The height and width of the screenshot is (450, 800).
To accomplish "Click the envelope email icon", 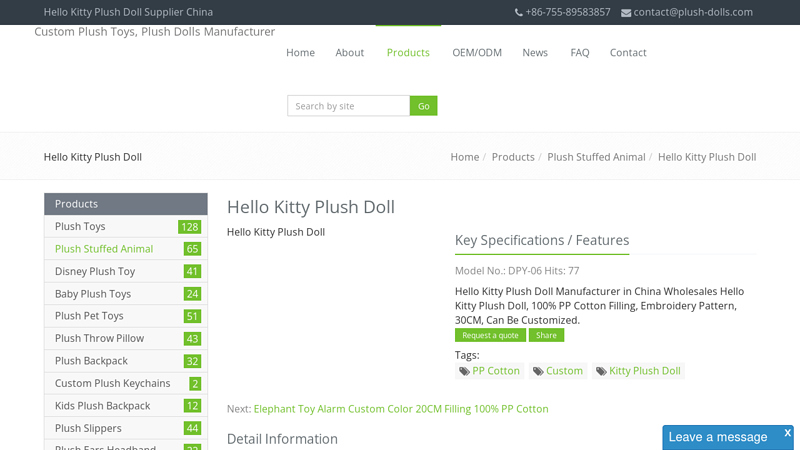I will pos(626,13).
